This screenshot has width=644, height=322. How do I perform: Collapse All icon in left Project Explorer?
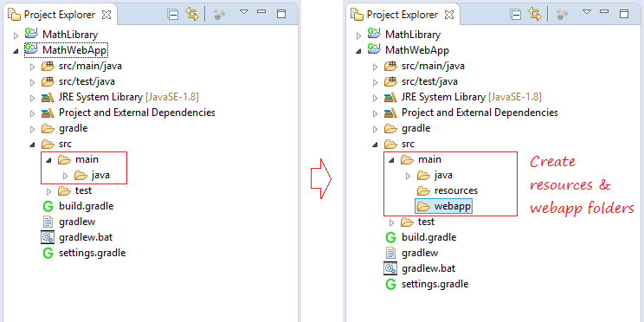point(173,15)
